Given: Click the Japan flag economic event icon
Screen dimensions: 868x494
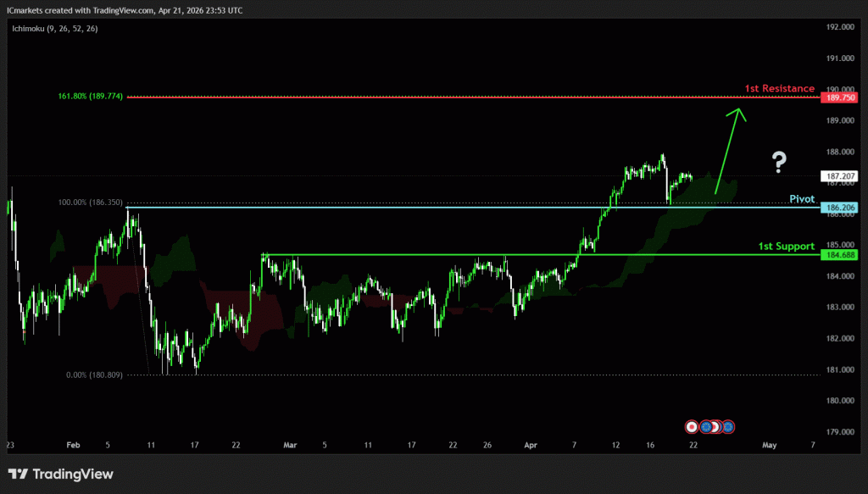Looking at the screenshot, I should pyautogui.click(x=692, y=426).
